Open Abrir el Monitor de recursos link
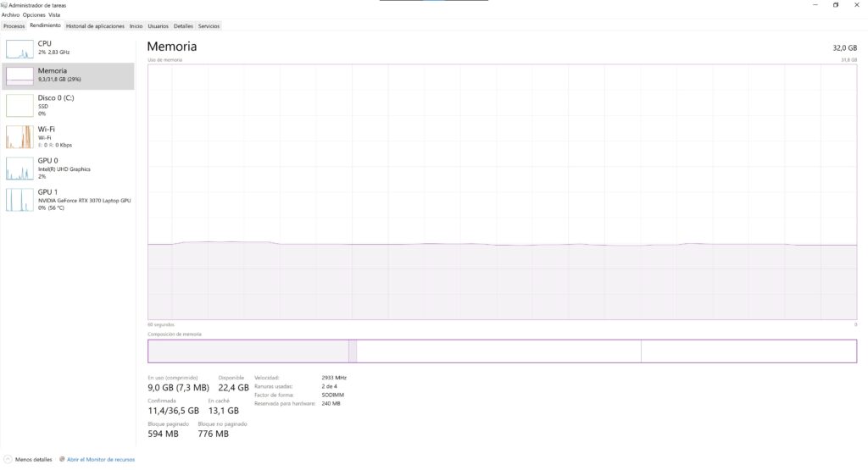868x470 pixels. click(101, 460)
